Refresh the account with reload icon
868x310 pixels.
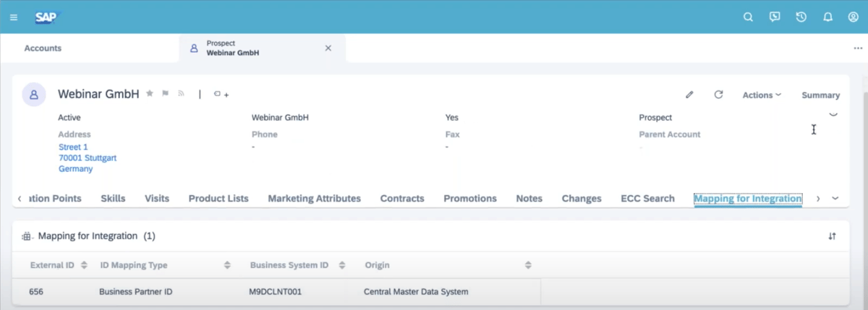(718, 95)
